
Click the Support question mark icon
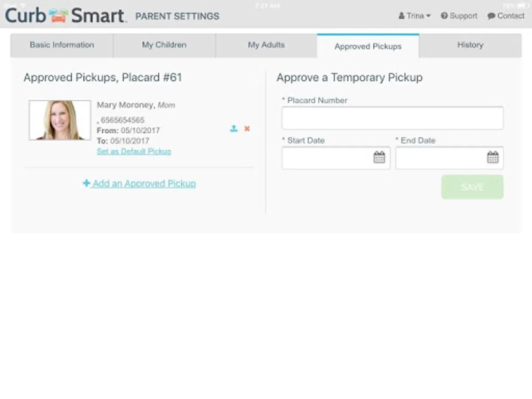point(444,16)
